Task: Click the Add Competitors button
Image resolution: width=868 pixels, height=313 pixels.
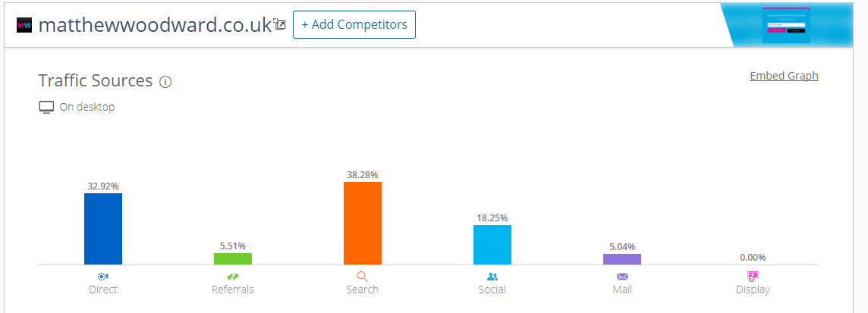Action: [354, 25]
